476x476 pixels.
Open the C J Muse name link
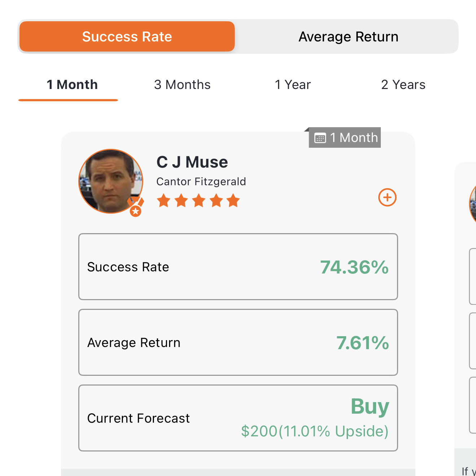(x=192, y=162)
